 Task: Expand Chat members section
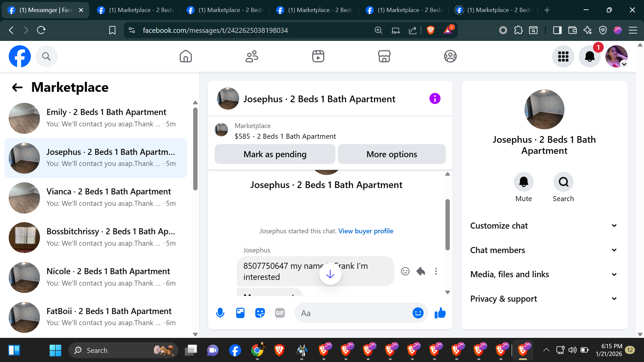click(544, 250)
